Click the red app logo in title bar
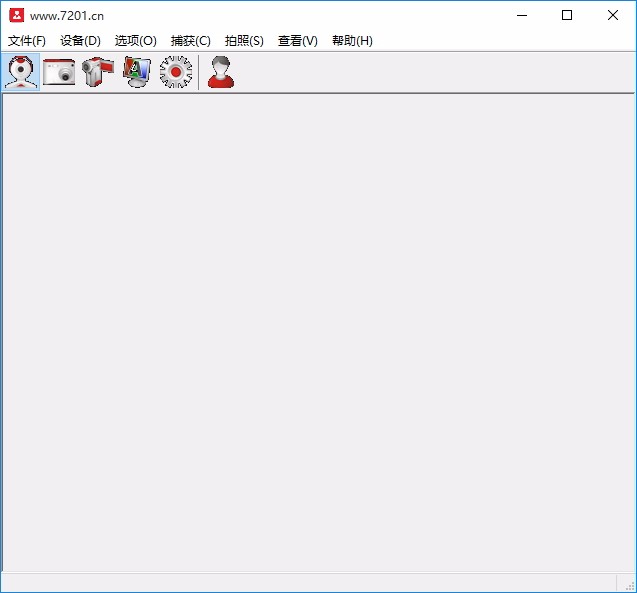 pyautogui.click(x=17, y=15)
